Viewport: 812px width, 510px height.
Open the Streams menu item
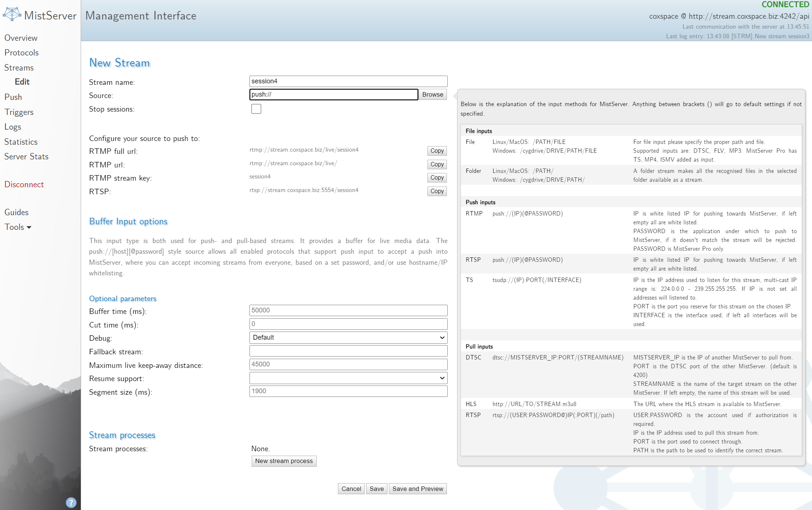click(19, 68)
